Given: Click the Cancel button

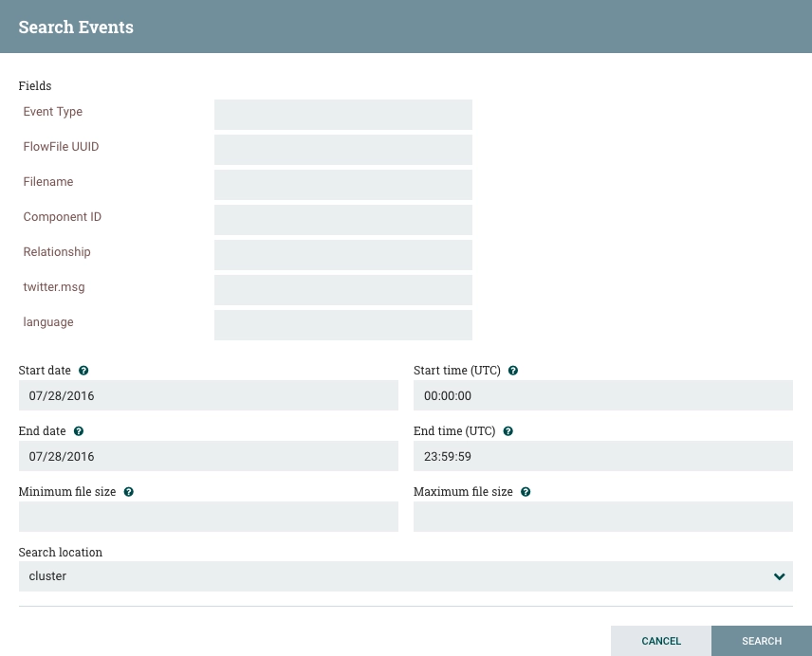Looking at the screenshot, I should tap(661, 641).
